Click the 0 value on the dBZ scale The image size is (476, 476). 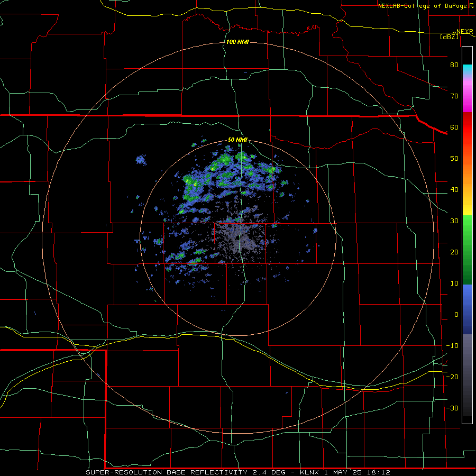tap(456, 315)
